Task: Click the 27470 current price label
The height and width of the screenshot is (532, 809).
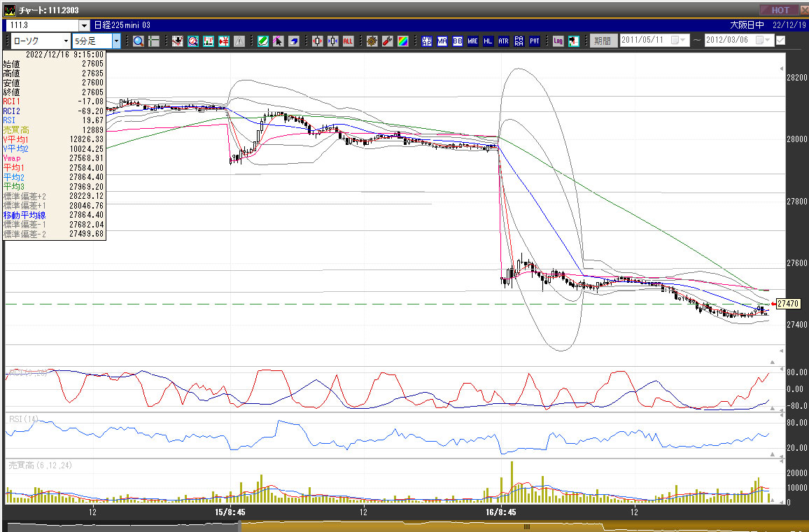Action: pos(788,304)
